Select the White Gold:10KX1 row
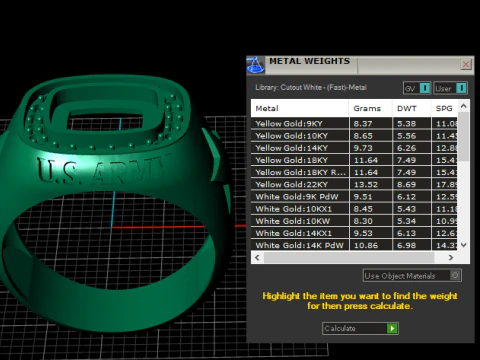 [354, 209]
